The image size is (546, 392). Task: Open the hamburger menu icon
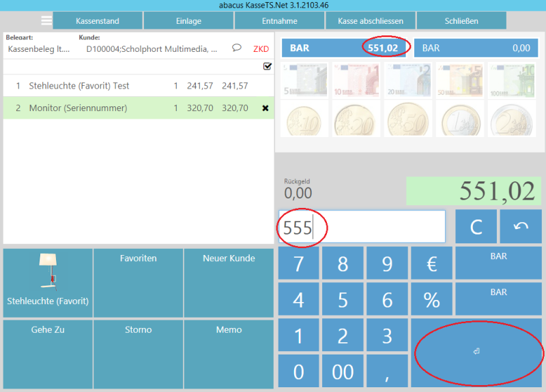point(46,20)
